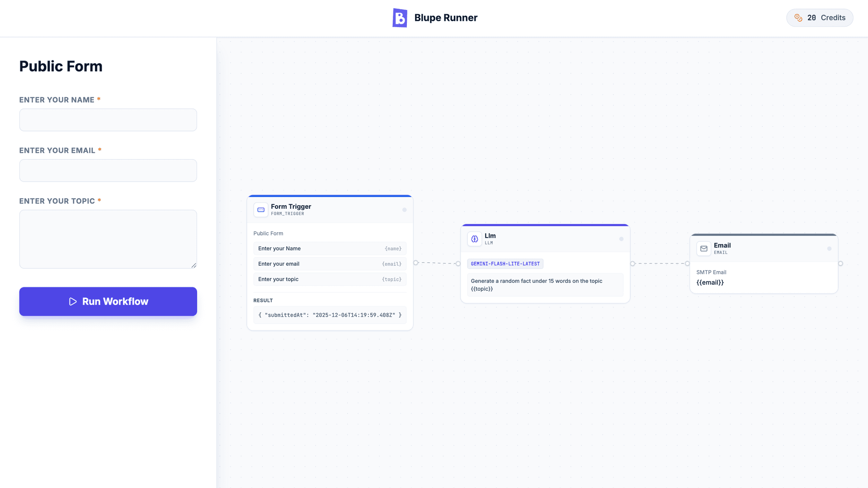Click the Enter your Name input field
This screenshot has height=488, width=868.
point(108,120)
